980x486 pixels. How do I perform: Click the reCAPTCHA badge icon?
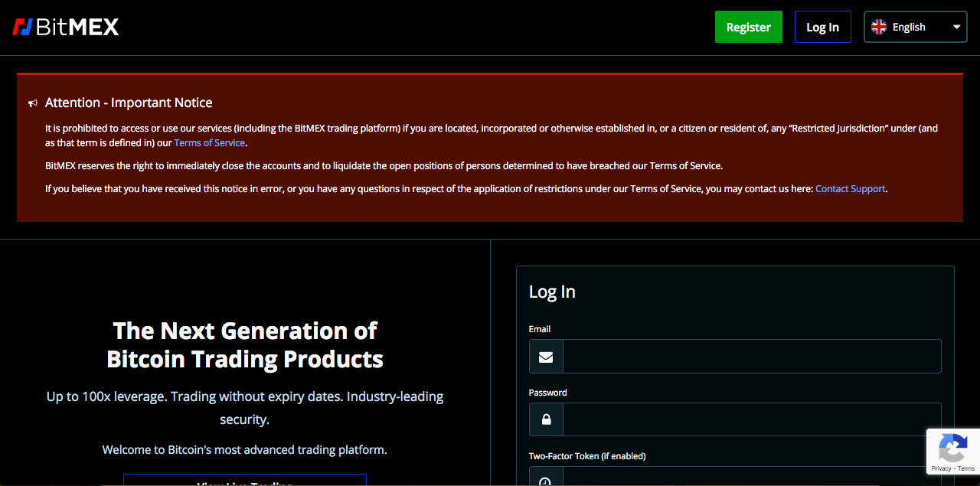(953, 448)
